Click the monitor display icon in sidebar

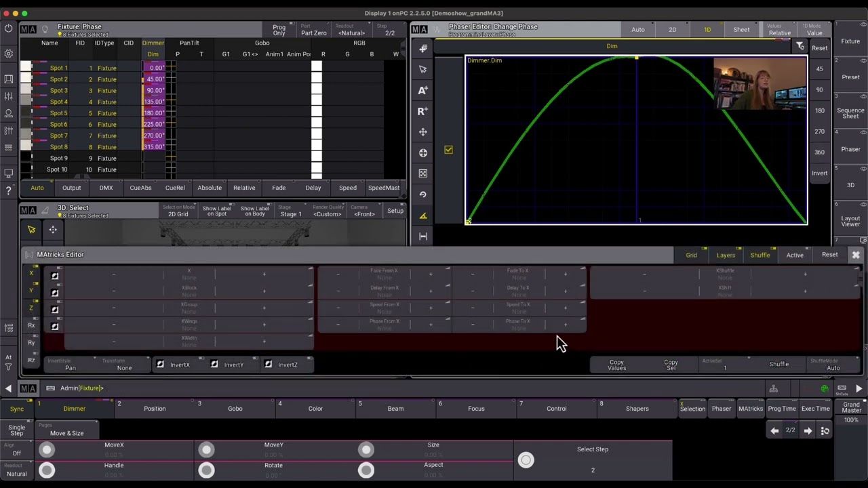(8, 174)
